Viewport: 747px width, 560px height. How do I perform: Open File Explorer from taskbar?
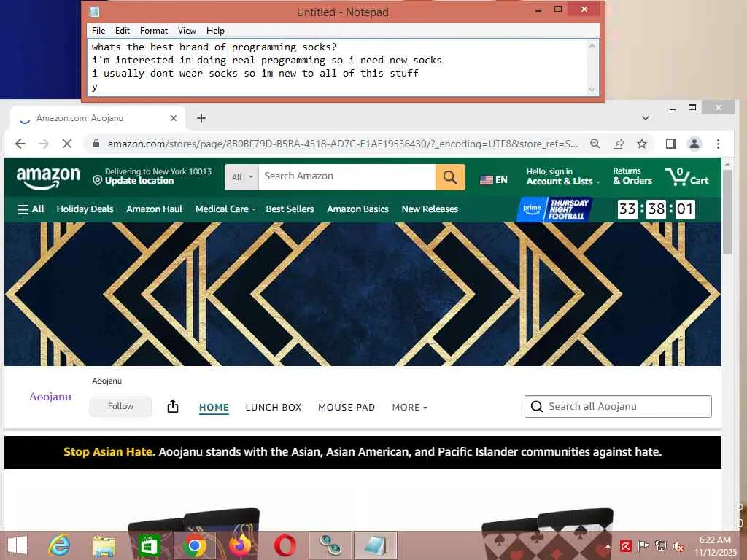point(104,545)
